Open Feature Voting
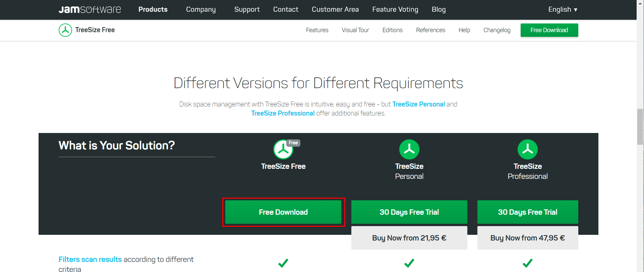This screenshot has height=272, width=644. pos(395,9)
